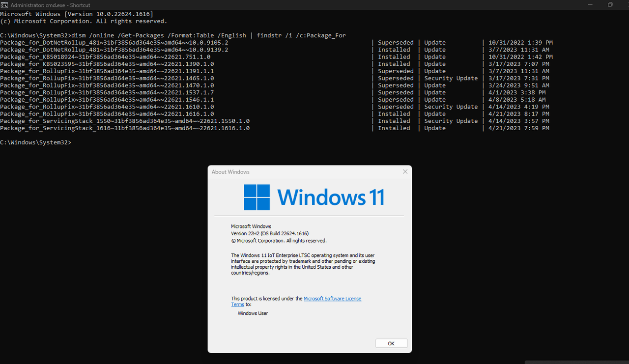Select the Package_for_ServicingStack_1550 row
The width and height of the screenshot is (629, 364).
click(x=275, y=121)
